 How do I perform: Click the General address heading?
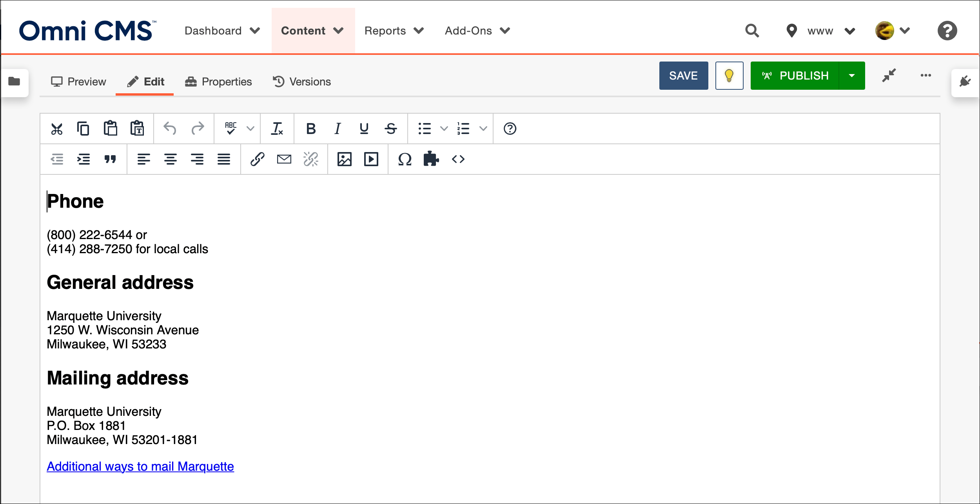pyautogui.click(x=120, y=282)
